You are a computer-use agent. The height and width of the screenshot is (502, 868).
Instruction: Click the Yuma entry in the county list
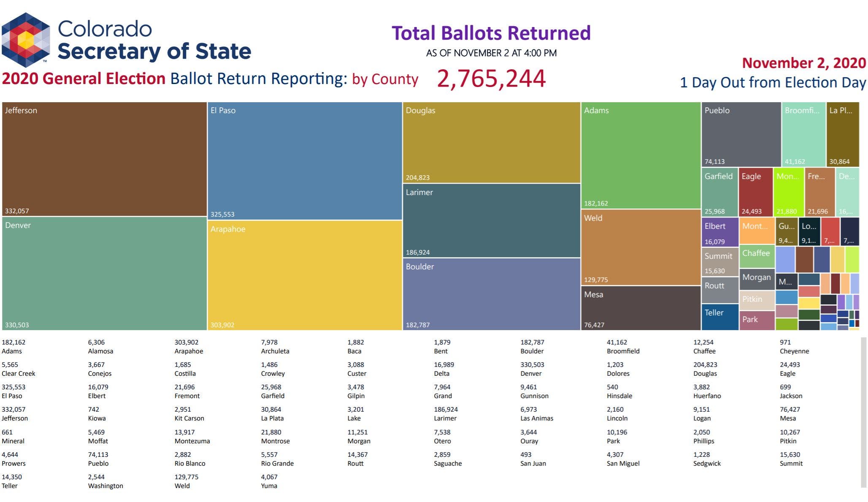[x=269, y=482]
